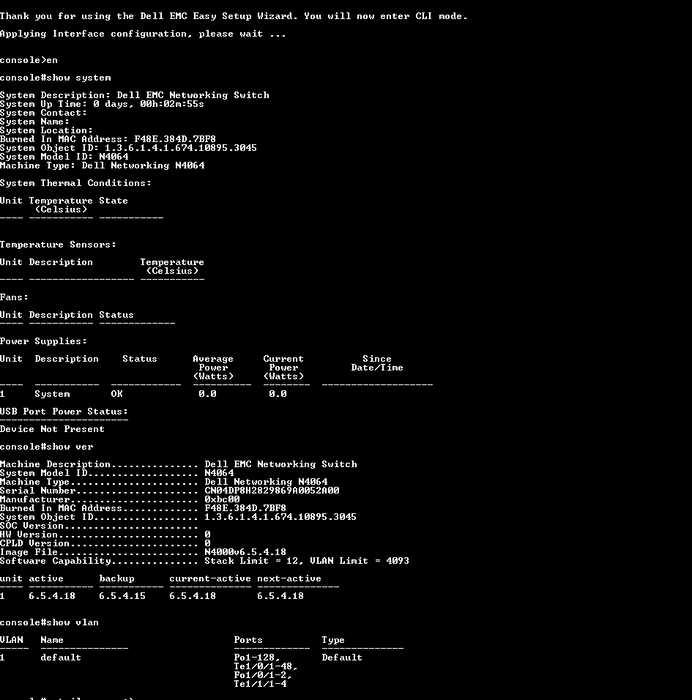Click the 'Average Power (Watts)' column header
Screen dimensions: 692x700
click(213, 368)
